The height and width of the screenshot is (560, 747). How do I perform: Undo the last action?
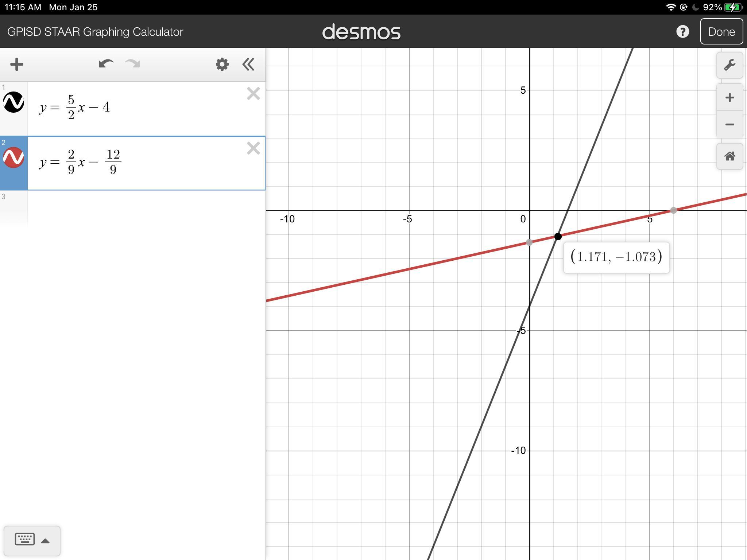pos(106,64)
